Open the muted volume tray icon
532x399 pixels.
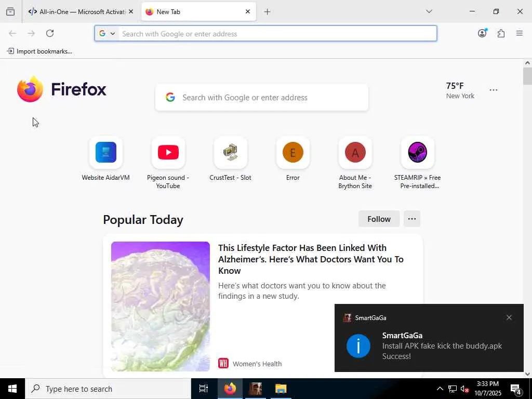465,389
